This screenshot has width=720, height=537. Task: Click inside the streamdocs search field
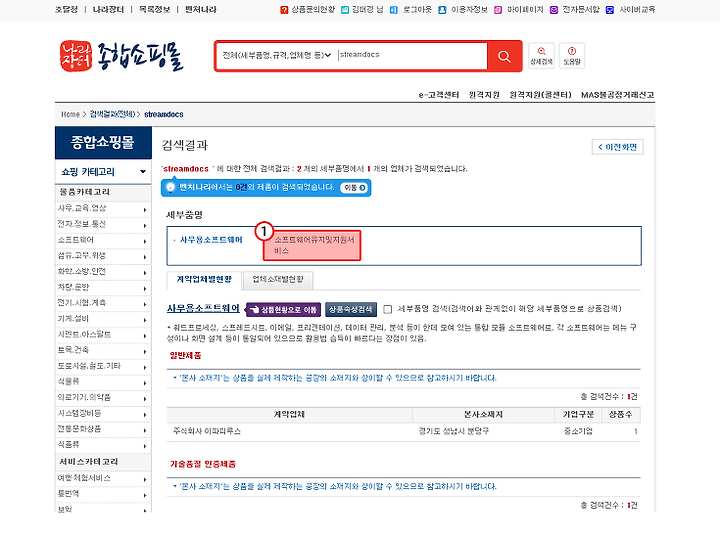pos(411,56)
